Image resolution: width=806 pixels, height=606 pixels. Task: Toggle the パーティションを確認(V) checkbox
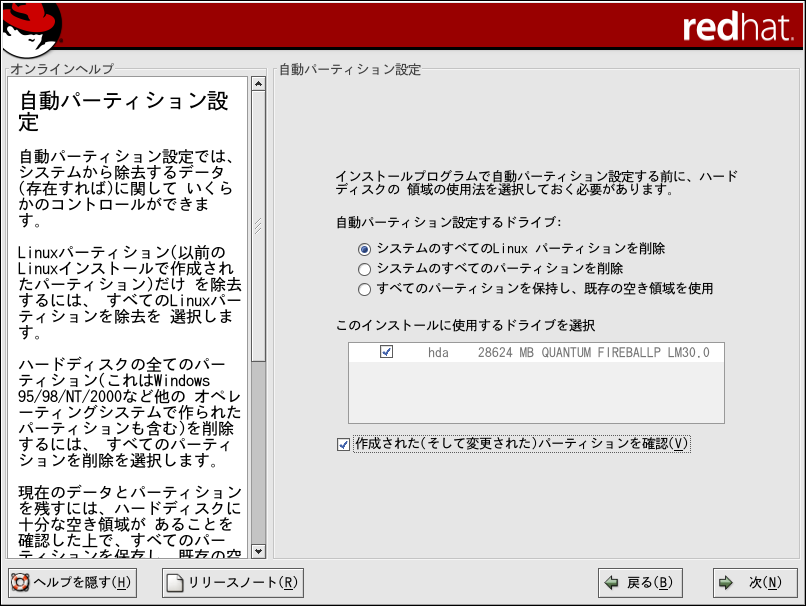pyautogui.click(x=344, y=444)
